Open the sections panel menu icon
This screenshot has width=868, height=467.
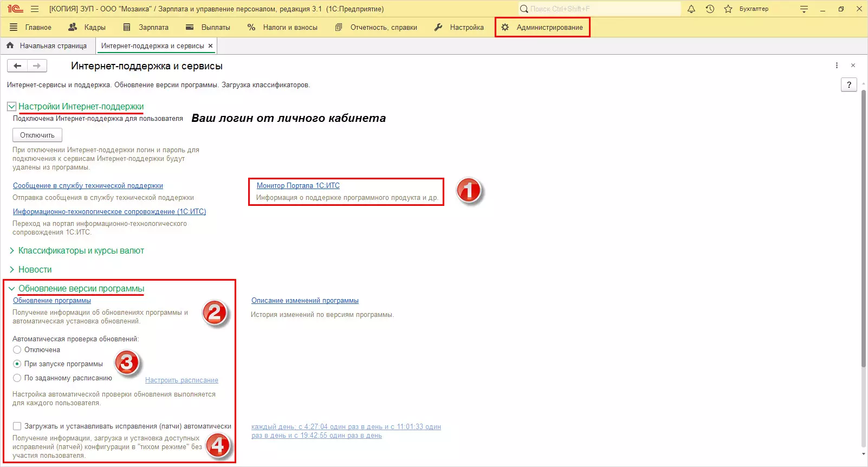[x=14, y=27]
